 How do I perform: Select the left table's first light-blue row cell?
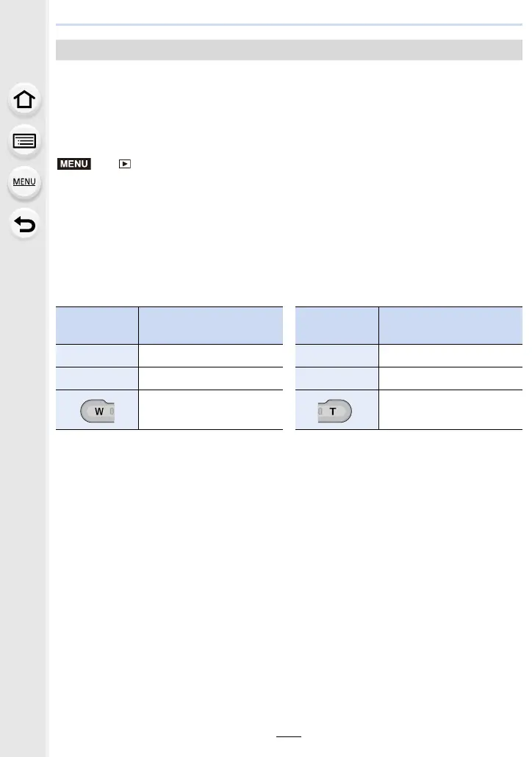[97, 355]
